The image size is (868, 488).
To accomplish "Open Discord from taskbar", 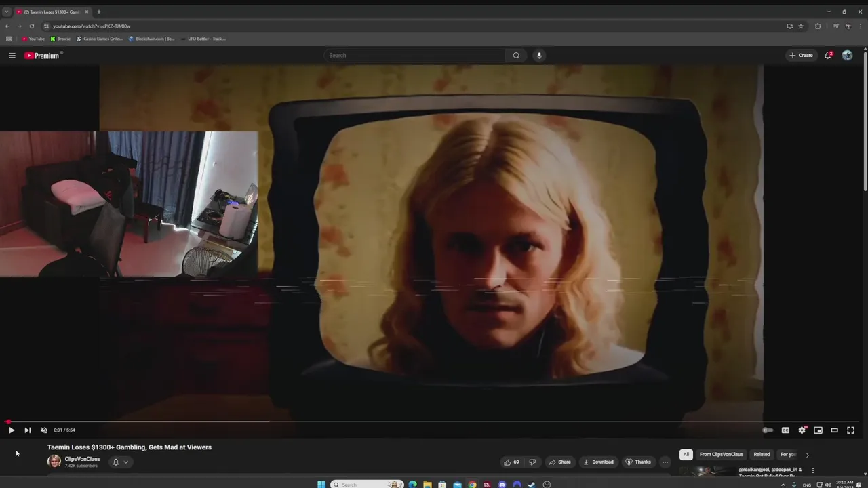I will tap(502, 485).
